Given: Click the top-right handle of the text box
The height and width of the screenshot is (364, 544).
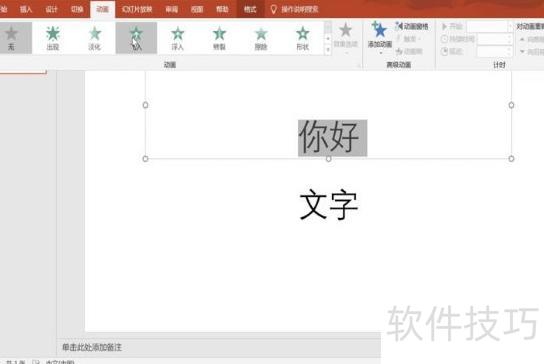Looking at the screenshot, I should click(511, 105).
